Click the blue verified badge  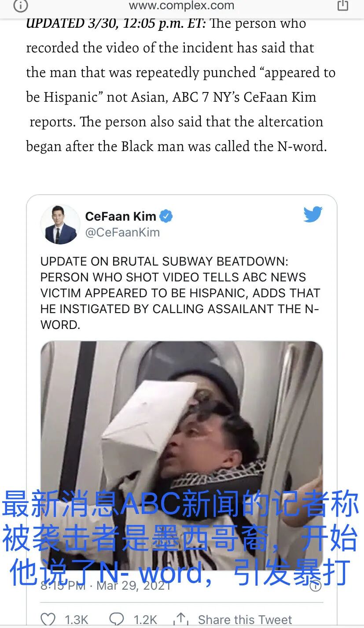pos(166,216)
